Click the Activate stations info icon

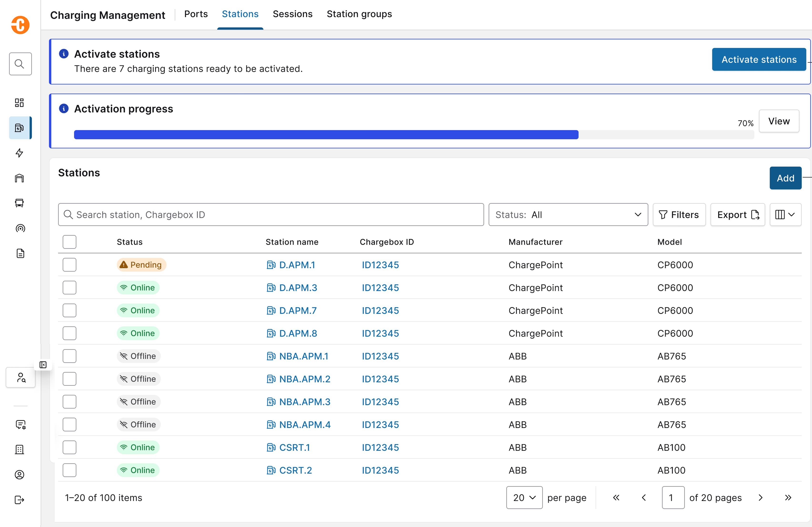(x=64, y=54)
